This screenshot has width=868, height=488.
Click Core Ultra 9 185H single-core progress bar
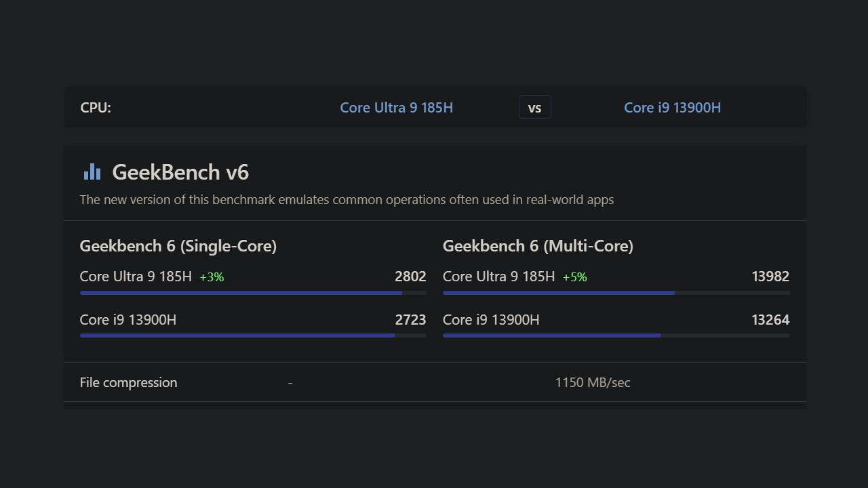(x=253, y=293)
